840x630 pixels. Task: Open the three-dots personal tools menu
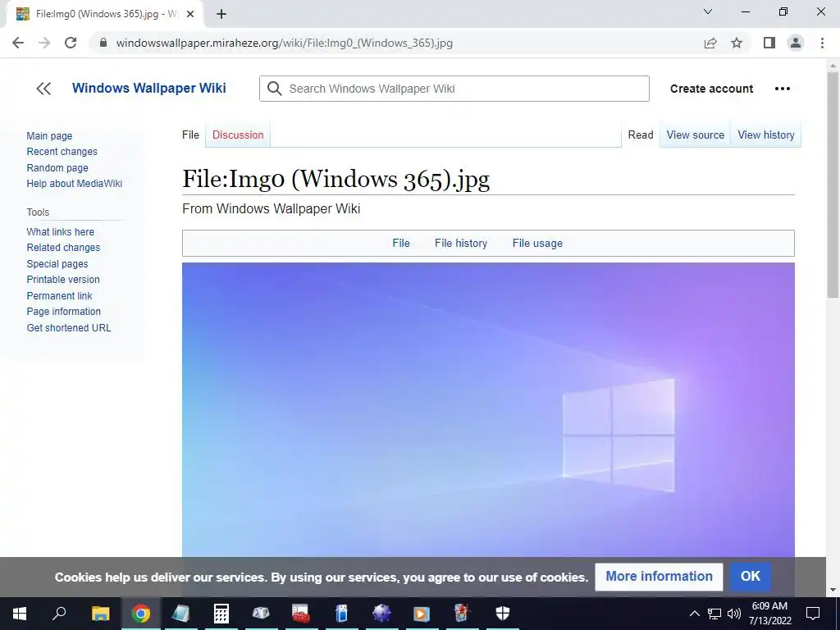[782, 89]
